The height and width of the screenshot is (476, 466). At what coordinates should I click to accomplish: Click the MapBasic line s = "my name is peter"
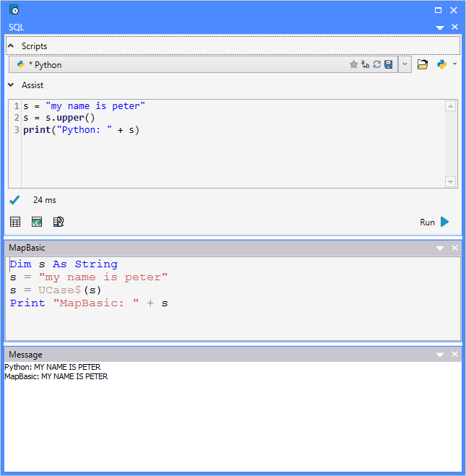89,277
